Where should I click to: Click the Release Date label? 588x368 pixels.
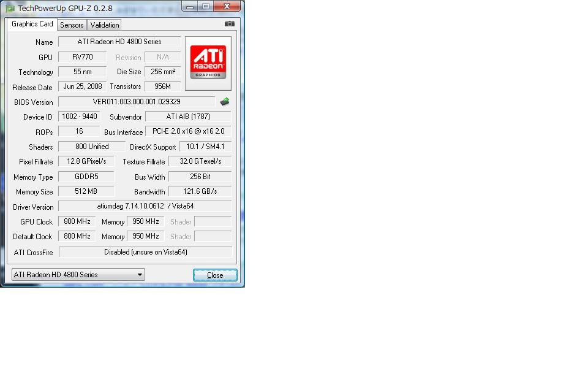[x=32, y=88]
